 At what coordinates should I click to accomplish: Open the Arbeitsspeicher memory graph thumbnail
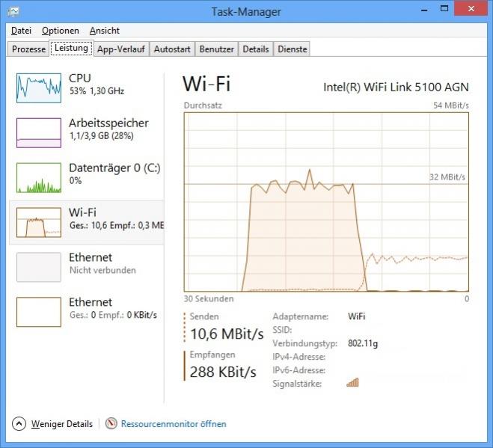click(x=39, y=132)
